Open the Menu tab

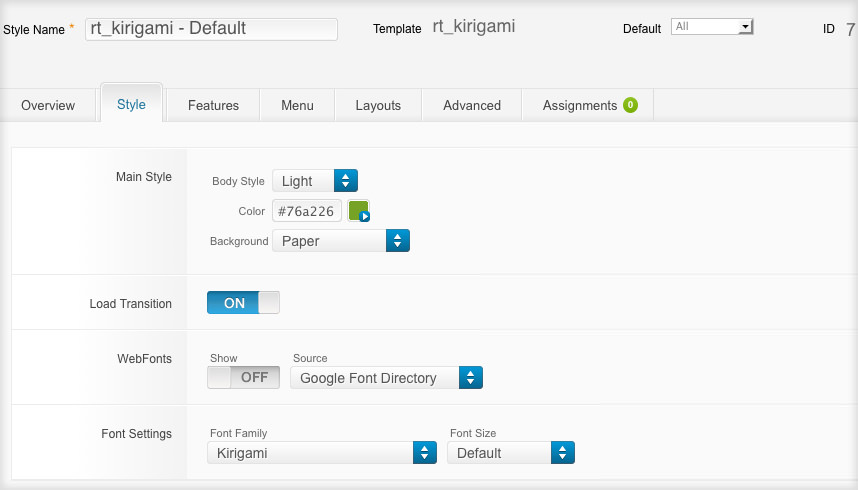point(297,105)
